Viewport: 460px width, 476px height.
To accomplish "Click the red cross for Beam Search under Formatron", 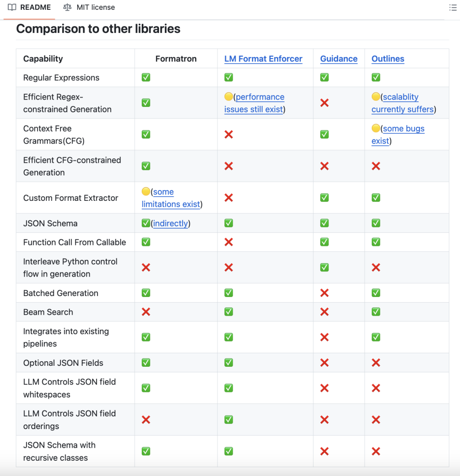I will (x=145, y=312).
